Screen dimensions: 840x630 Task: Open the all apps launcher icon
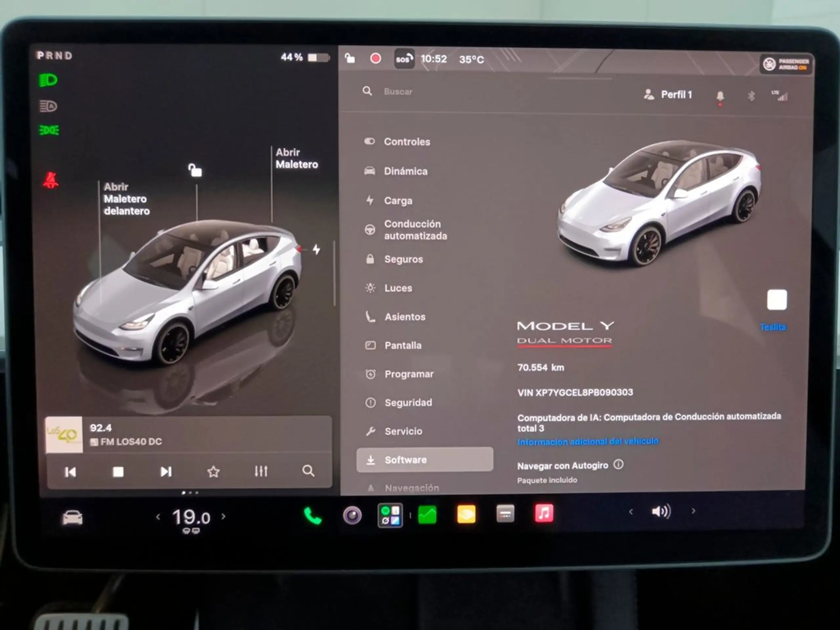tap(390, 515)
